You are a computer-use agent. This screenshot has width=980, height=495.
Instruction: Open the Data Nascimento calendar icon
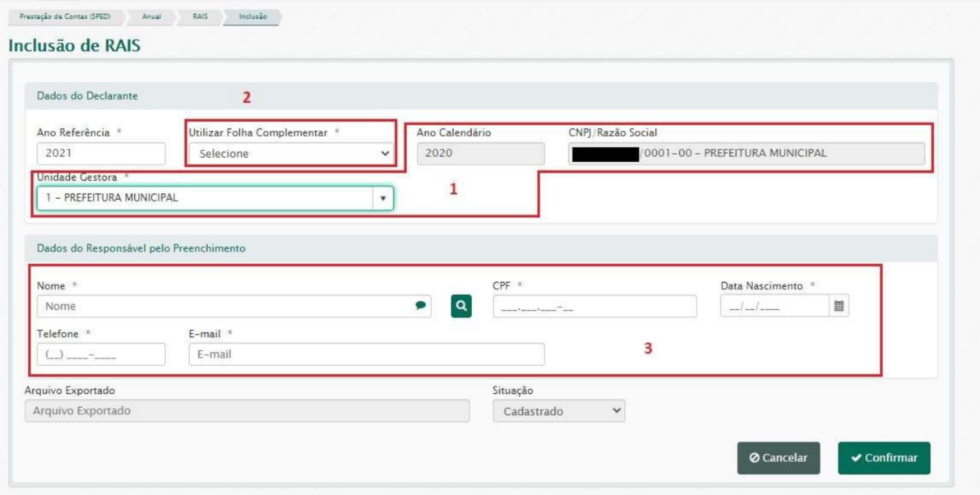point(839,306)
